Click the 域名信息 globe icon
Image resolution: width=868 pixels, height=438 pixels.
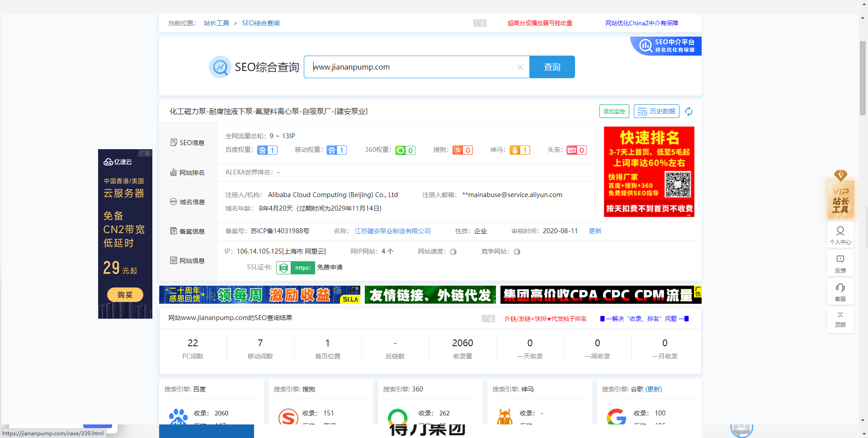pyautogui.click(x=173, y=202)
